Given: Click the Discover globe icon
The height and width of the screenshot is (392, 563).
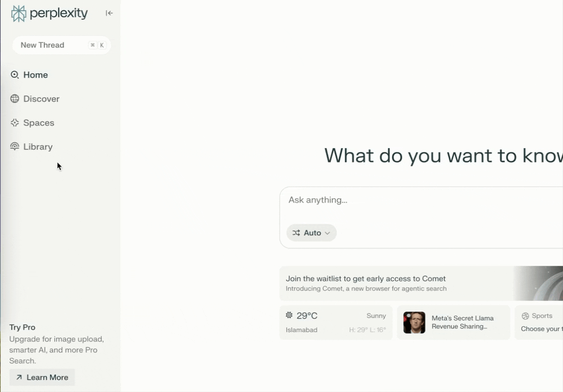Looking at the screenshot, I should [15, 99].
